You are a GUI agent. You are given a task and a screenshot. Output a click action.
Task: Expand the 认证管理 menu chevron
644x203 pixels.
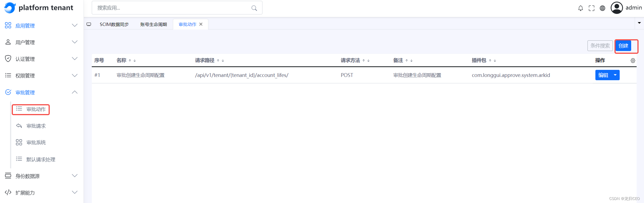tap(75, 59)
